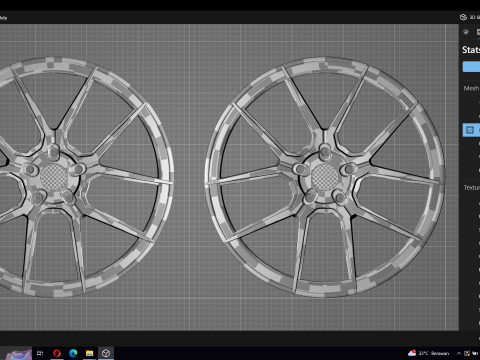Screen dimensions: 480x360
Task: Switch to Environment & lighting sun tab
Action: coord(466,32)
